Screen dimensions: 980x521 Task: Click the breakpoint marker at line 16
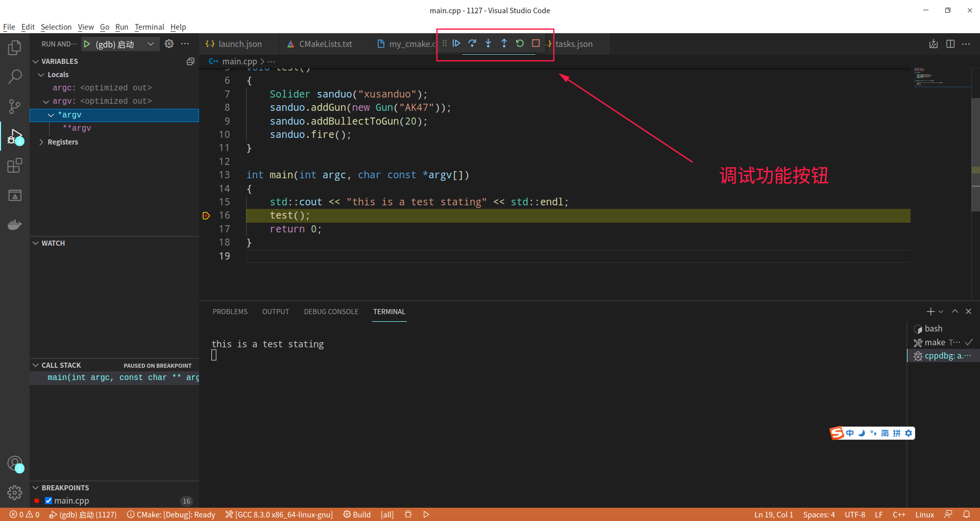206,216
